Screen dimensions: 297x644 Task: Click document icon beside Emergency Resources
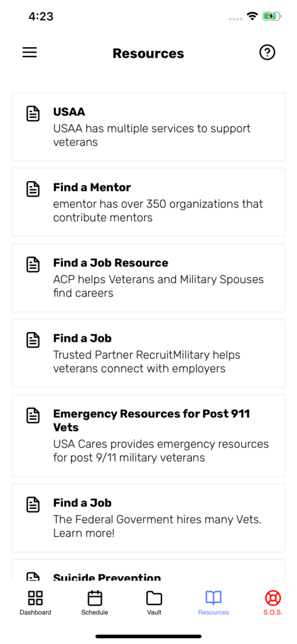(x=33, y=416)
